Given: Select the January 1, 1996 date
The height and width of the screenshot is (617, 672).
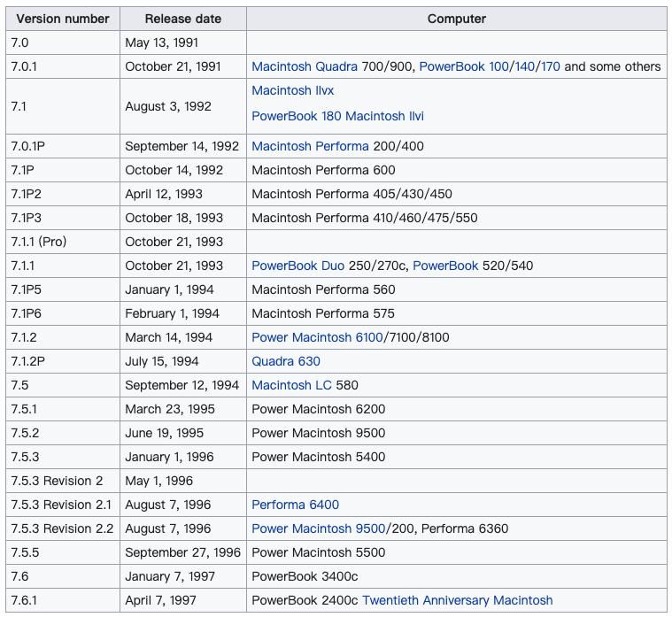Looking at the screenshot, I should (183, 457).
